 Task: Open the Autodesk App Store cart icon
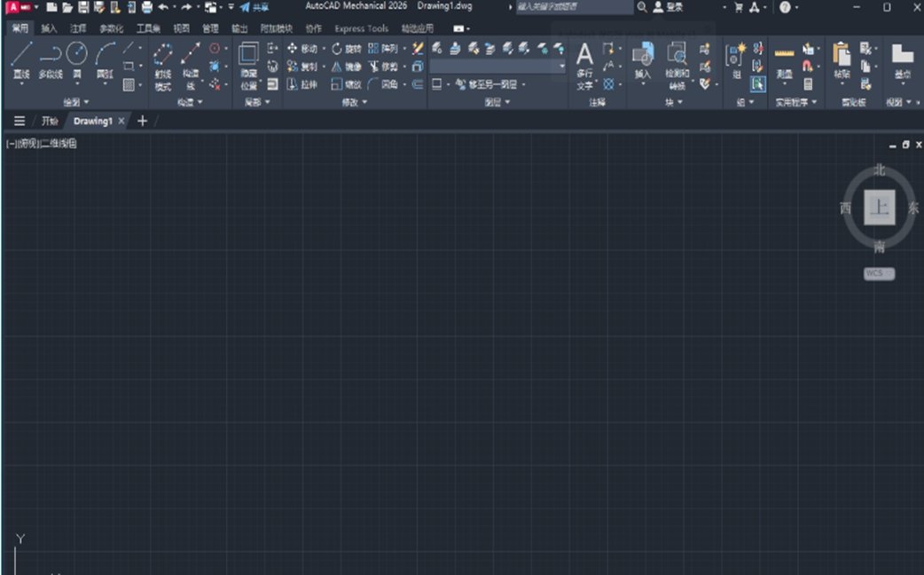click(739, 7)
